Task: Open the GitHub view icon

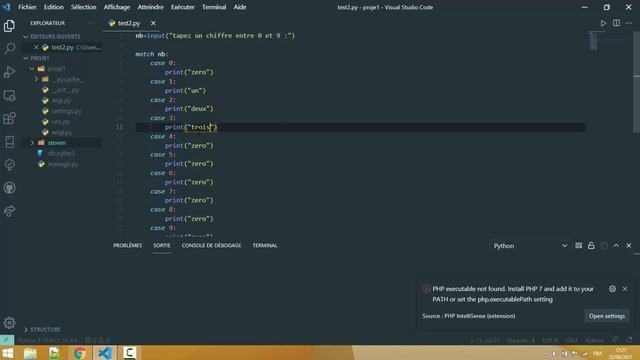Action: click(9, 188)
